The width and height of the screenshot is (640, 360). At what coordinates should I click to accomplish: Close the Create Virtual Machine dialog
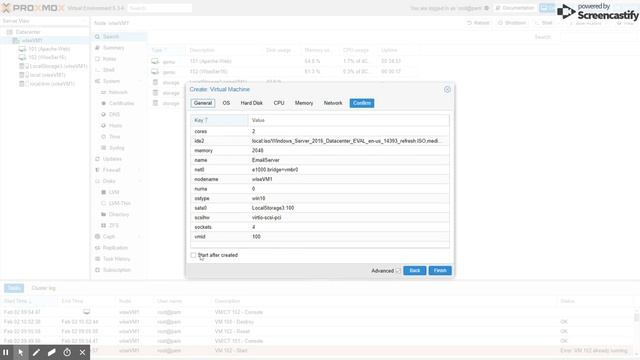coord(447,89)
